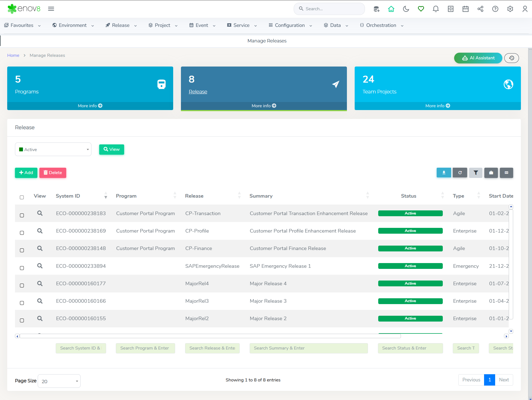Click the green home icon

point(391,9)
